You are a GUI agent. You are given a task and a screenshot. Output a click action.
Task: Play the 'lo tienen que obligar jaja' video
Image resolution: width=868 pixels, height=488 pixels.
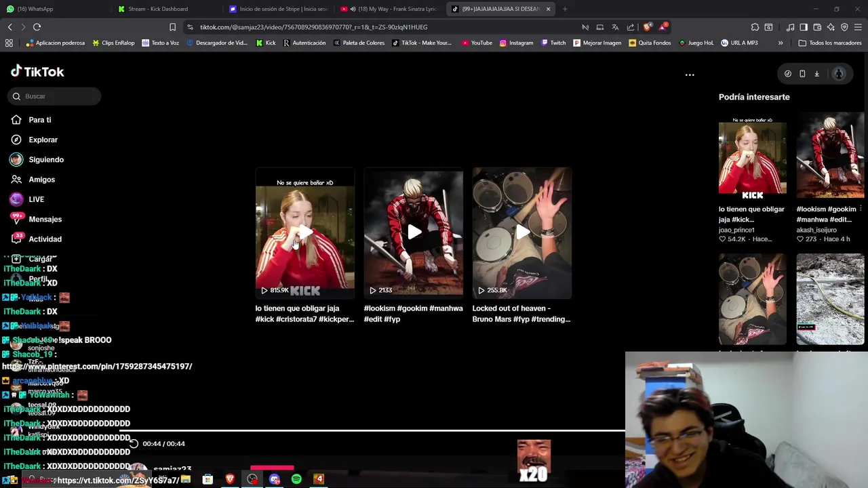304,233
